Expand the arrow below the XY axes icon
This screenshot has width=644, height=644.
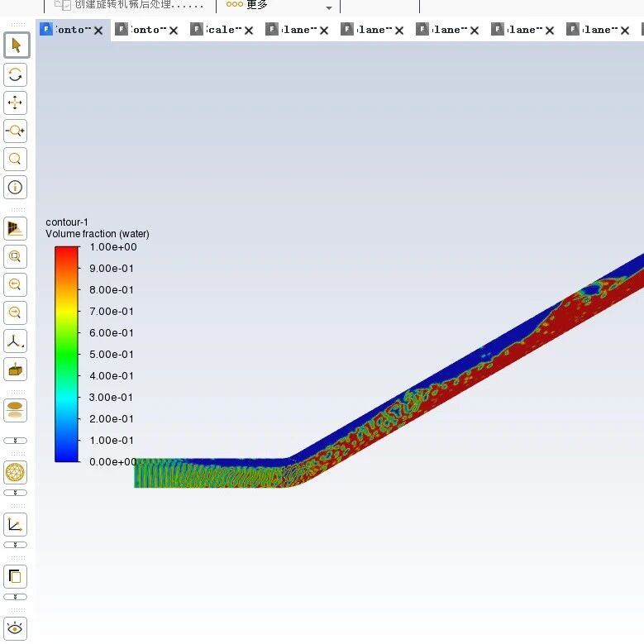click(x=15, y=545)
